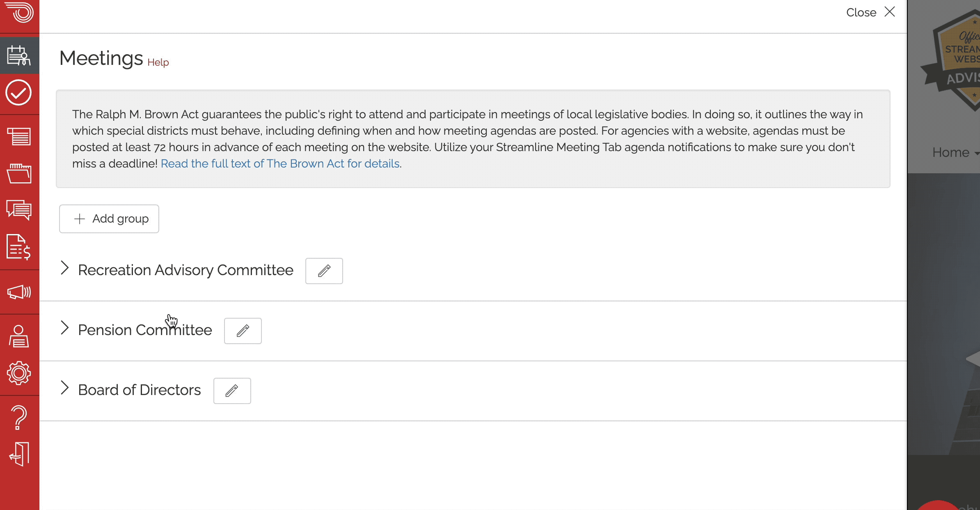
Task: Click the Streamline logo icon in the sidebar
Action: 19,12
